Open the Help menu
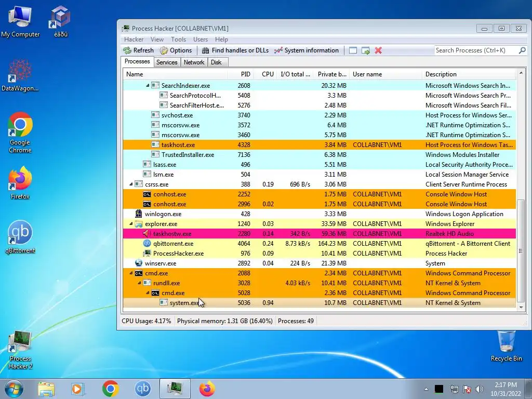This screenshot has height=399, width=532. [x=221, y=39]
